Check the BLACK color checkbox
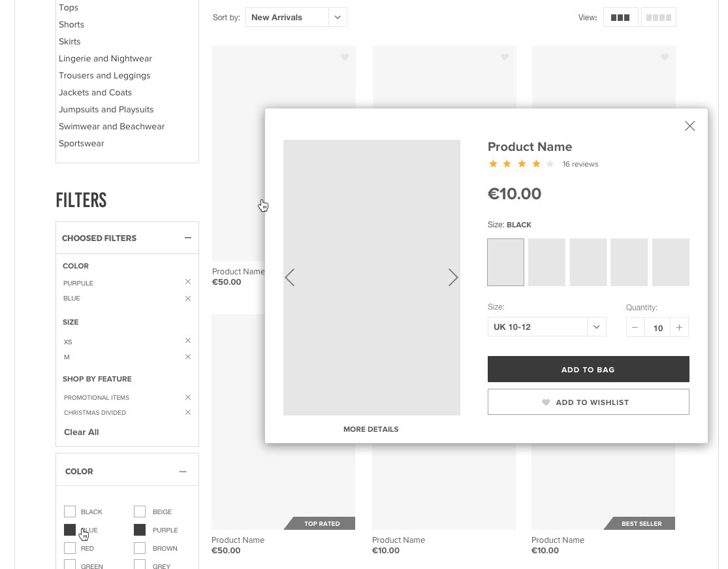This screenshot has width=728, height=569. click(x=70, y=512)
